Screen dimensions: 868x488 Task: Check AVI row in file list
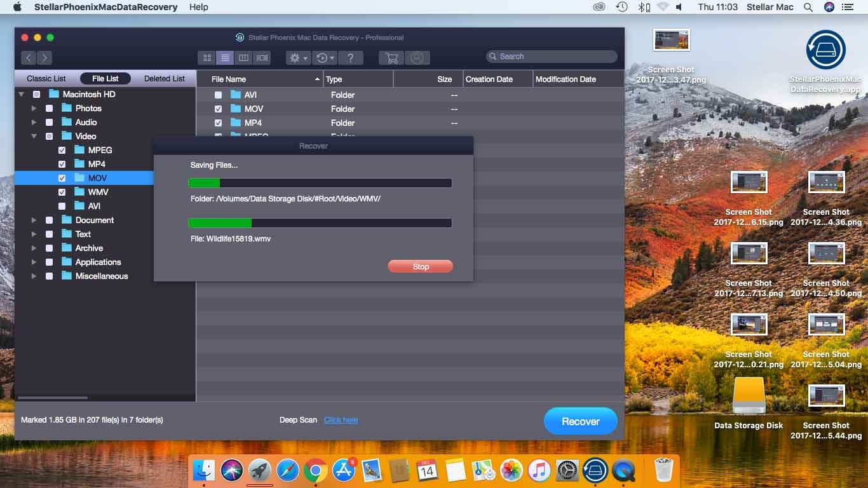[x=218, y=95]
